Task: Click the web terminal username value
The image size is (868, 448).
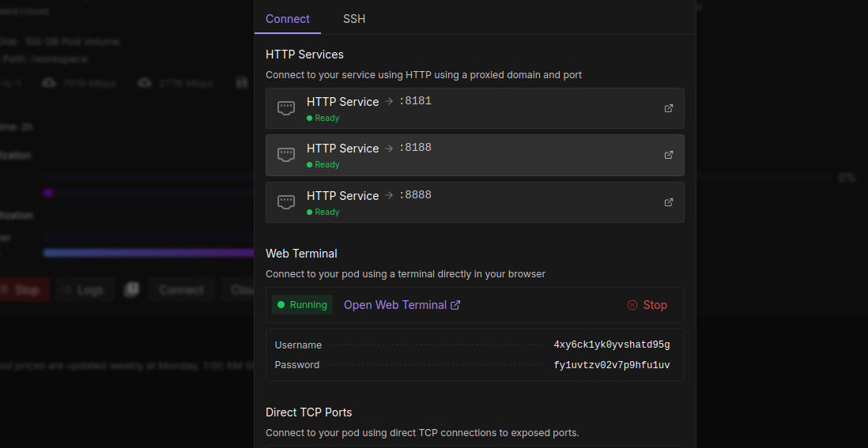Action: (611, 345)
